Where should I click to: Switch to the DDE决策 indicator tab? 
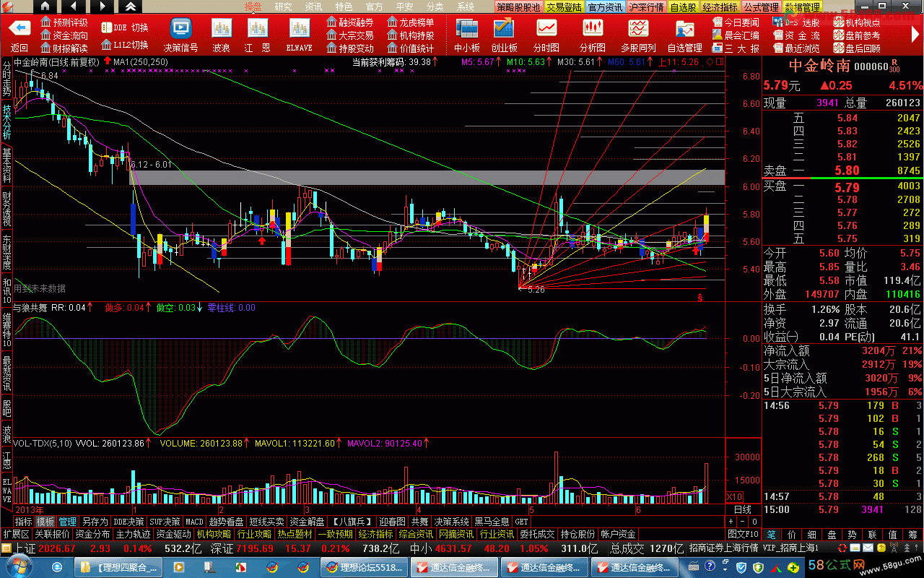pyautogui.click(x=129, y=521)
